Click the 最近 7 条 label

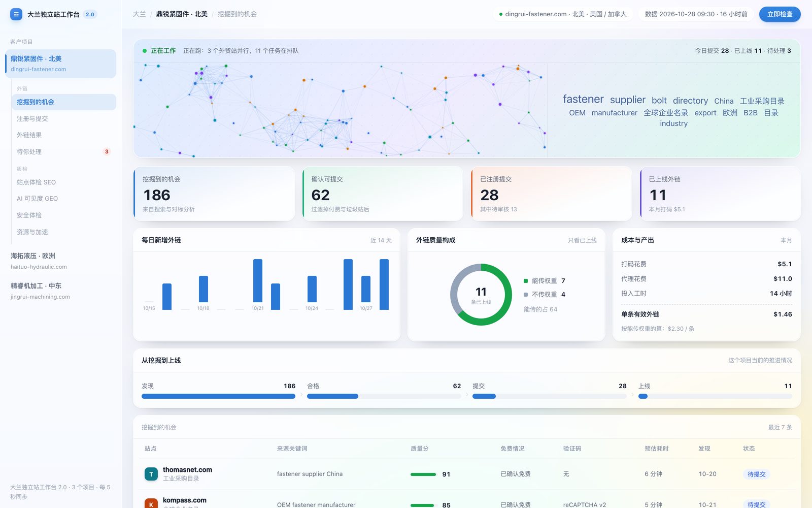[x=780, y=427]
